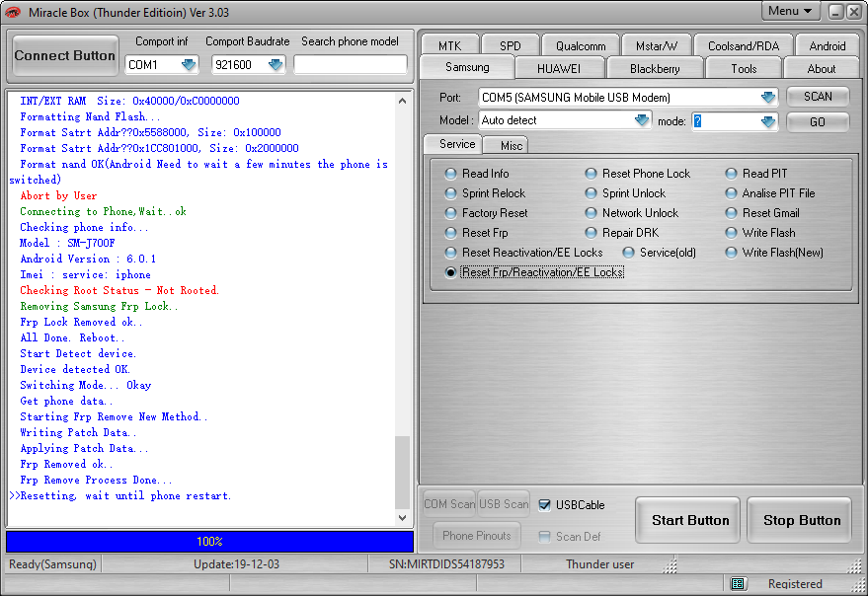Select the Sprint Relock option

pyautogui.click(x=450, y=193)
